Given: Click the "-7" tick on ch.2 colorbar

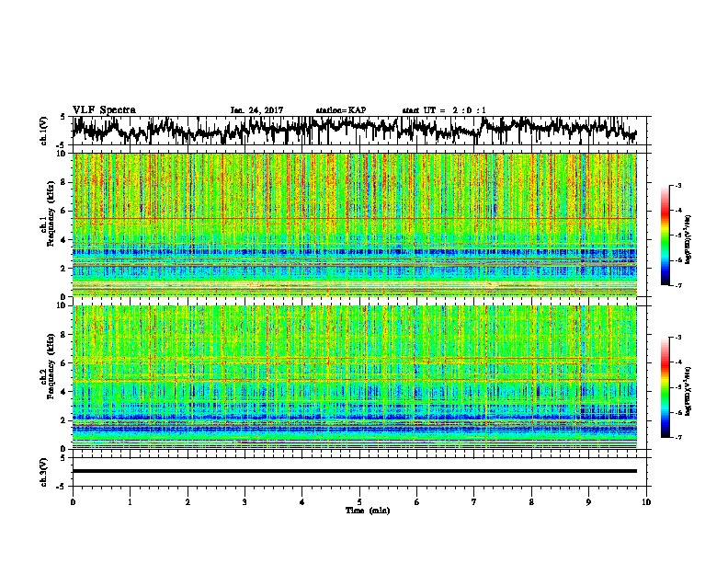Looking at the screenshot, I should (x=677, y=437).
